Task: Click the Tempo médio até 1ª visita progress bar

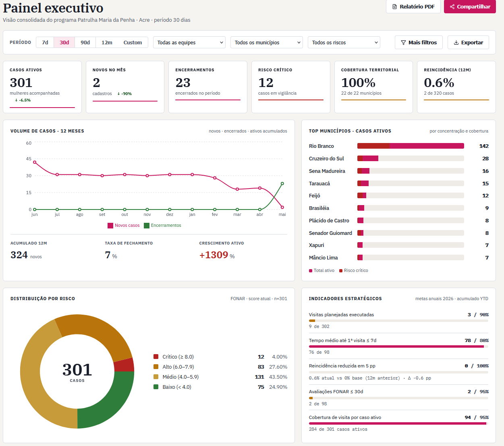Action: point(398,346)
